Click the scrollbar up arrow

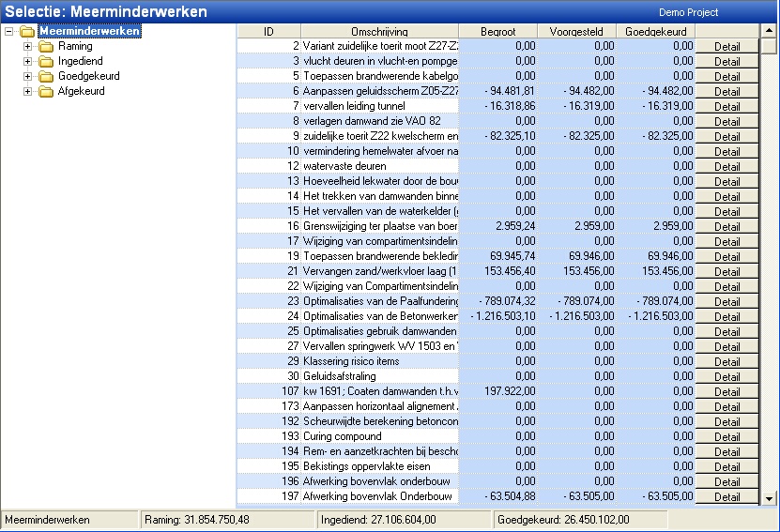coord(769,31)
